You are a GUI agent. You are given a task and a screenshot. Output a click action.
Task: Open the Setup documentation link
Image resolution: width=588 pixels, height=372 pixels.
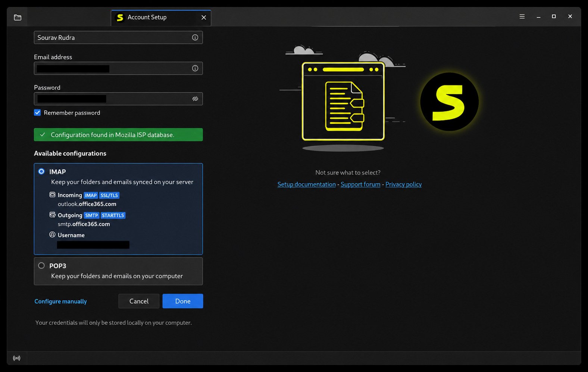point(307,184)
